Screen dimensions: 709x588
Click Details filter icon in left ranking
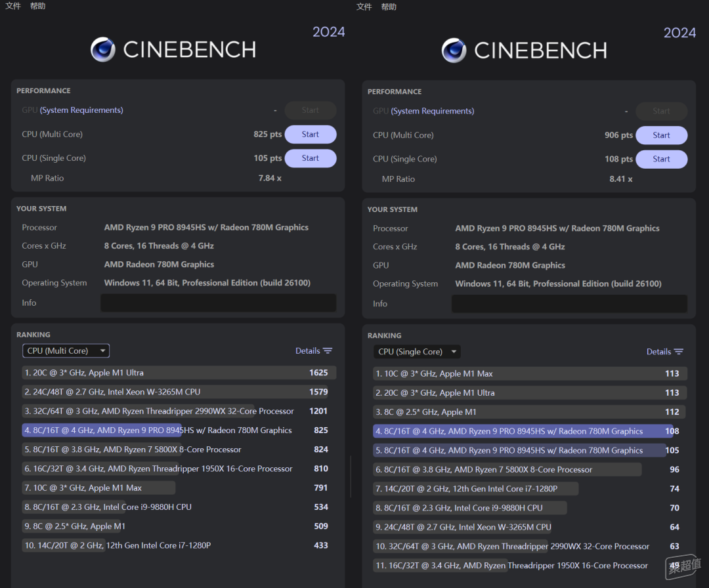pyautogui.click(x=328, y=350)
